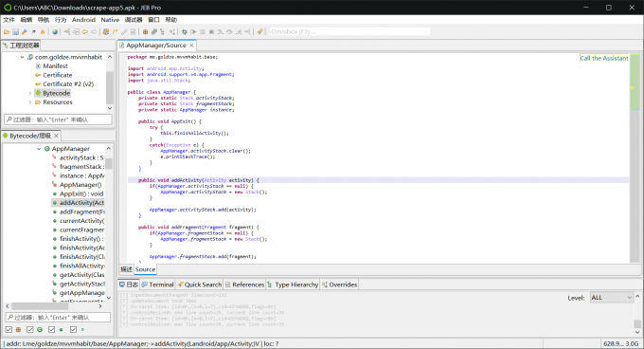The image size is (644, 349).
Task: Click the log panel vertical scrollbar thumb
Action: pyautogui.click(x=637, y=323)
